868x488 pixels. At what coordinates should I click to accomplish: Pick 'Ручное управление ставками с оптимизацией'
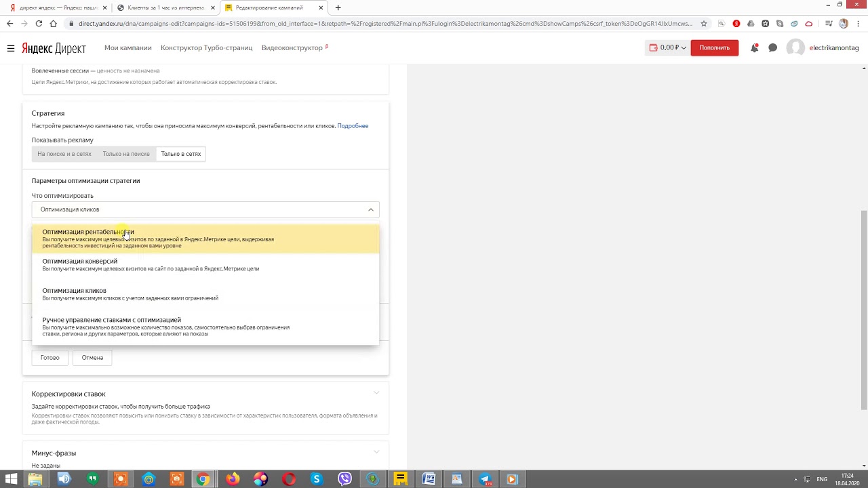click(x=112, y=320)
